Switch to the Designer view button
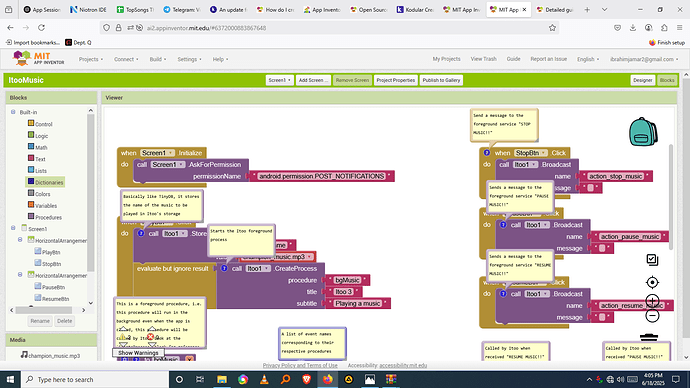The width and height of the screenshot is (690, 388). tap(642, 80)
